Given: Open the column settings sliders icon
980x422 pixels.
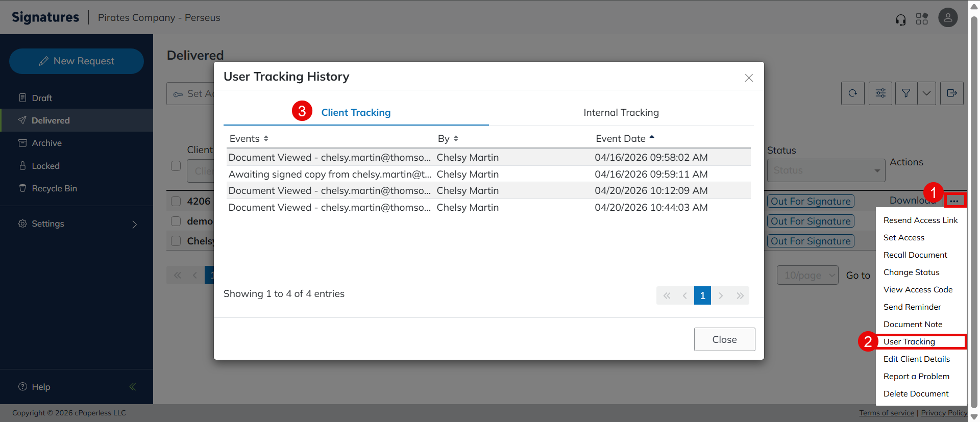Looking at the screenshot, I should click(x=880, y=93).
